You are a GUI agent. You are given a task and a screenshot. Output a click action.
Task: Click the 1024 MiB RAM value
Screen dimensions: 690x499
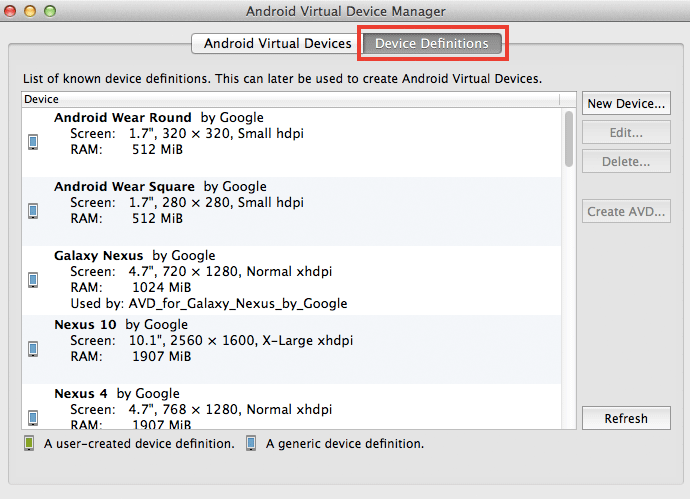click(161, 287)
